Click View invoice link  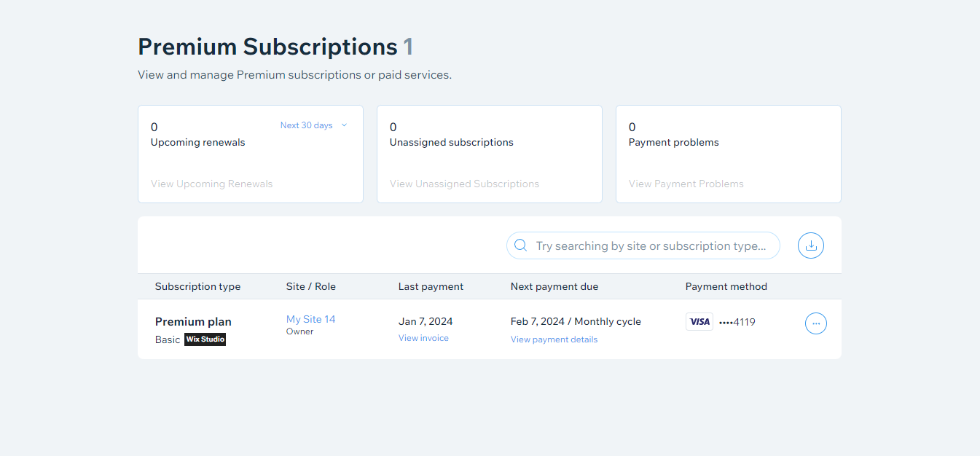coord(423,338)
